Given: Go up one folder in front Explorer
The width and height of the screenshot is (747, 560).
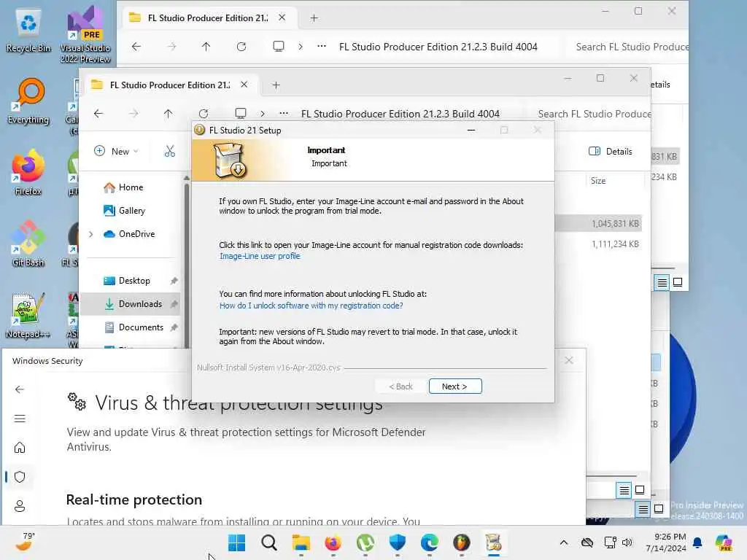Looking at the screenshot, I should [169, 113].
